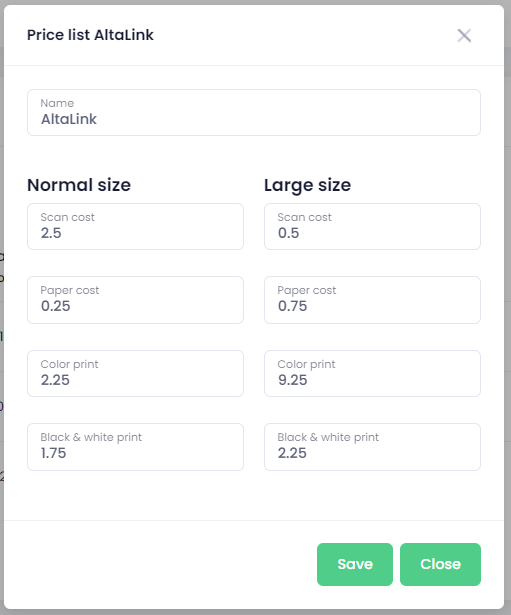This screenshot has width=511, height=615.
Task: Place cursor on the 0.75 value
Action: tap(293, 306)
